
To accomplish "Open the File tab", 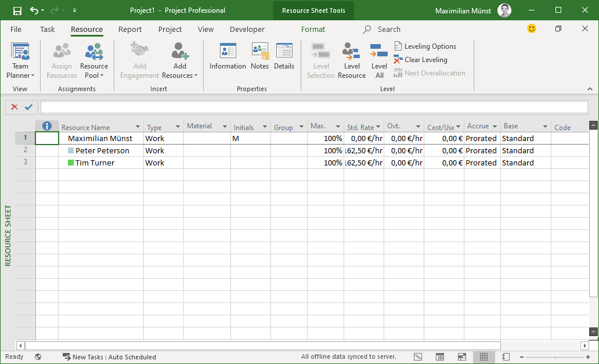I will point(16,30).
